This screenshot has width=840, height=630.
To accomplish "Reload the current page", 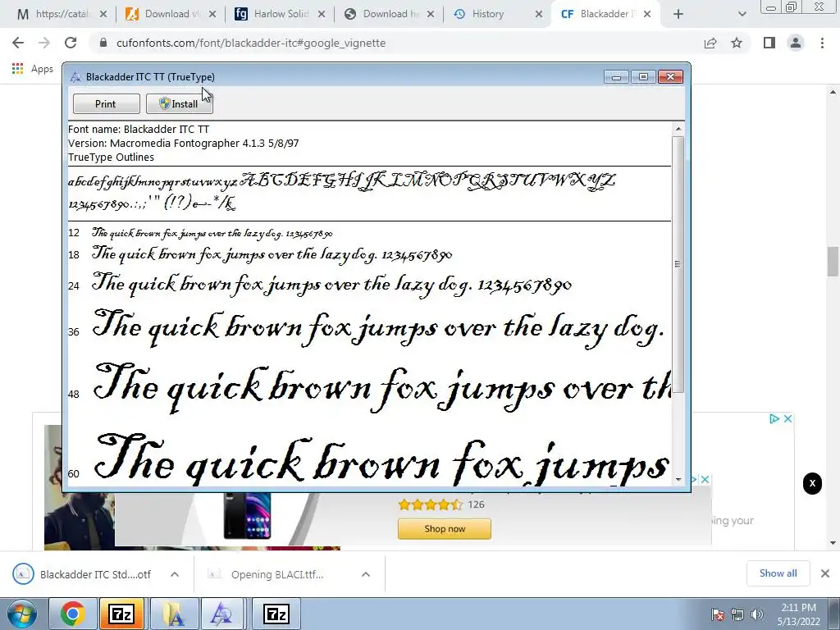I will (x=71, y=43).
